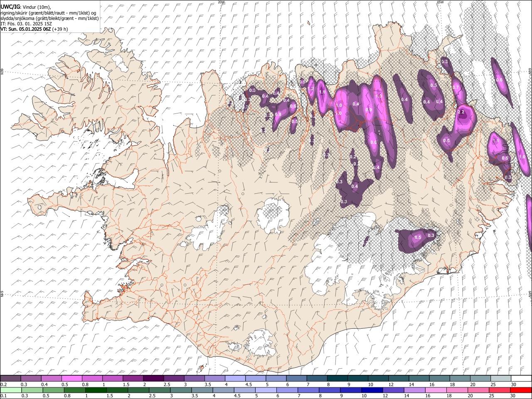
Task: Click the '1.9' precipitation value on the map
Action: click(322, 92)
